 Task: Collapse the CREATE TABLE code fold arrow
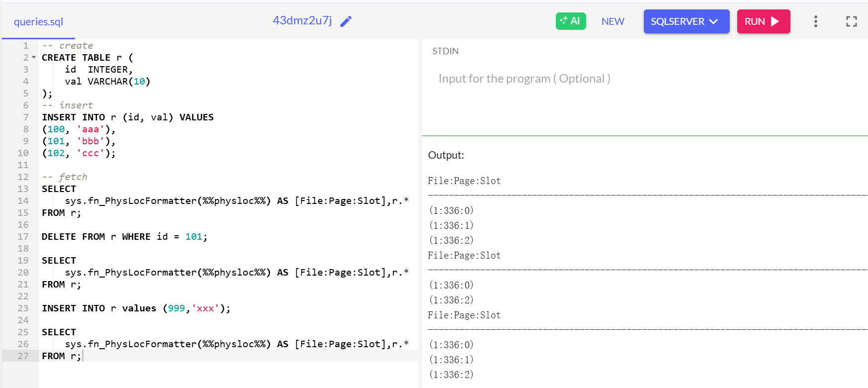click(x=34, y=58)
